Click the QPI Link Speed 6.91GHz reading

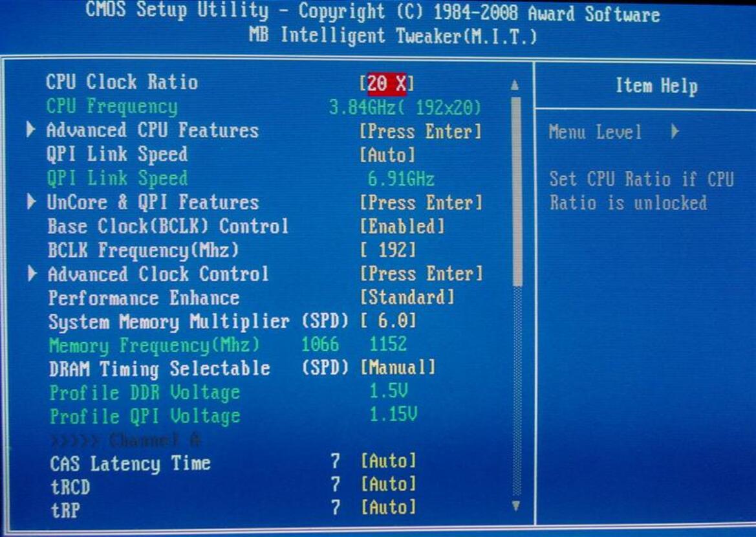(x=401, y=179)
